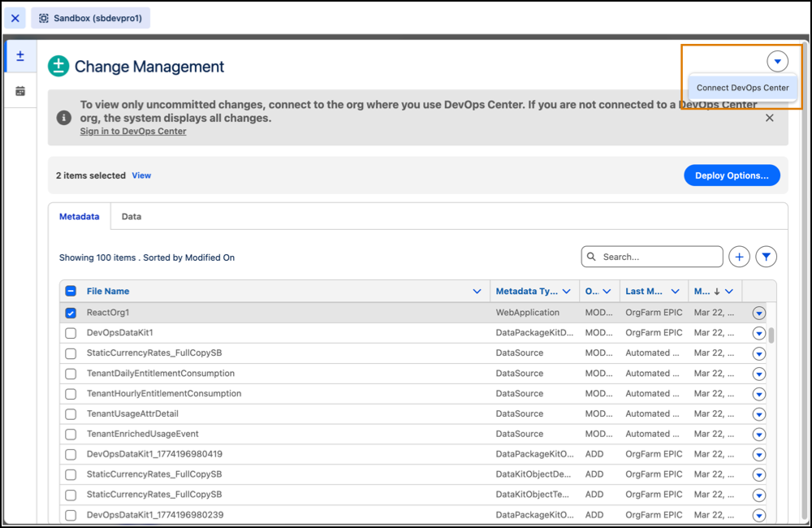
Task: Open row actions for TenantDailyEntitlementConsumption
Action: point(758,374)
